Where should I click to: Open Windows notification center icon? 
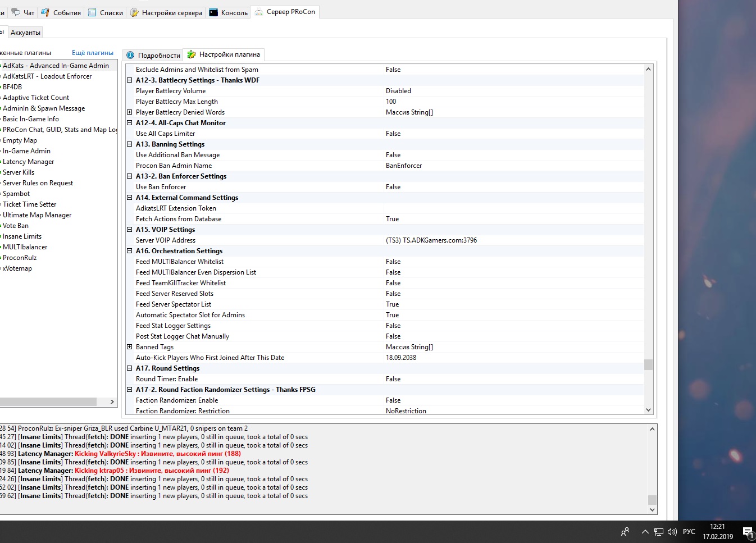click(747, 531)
